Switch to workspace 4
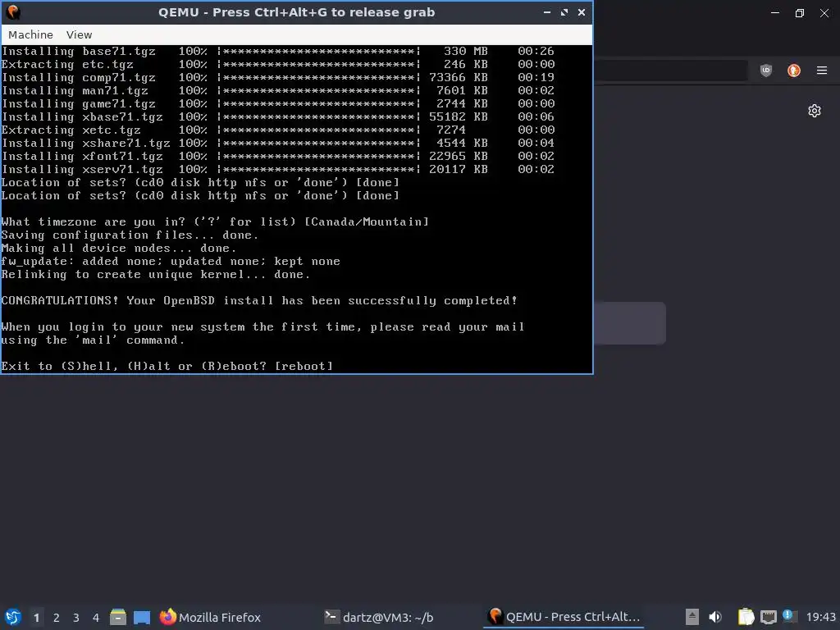This screenshot has height=630, width=840. tap(96, 618)
